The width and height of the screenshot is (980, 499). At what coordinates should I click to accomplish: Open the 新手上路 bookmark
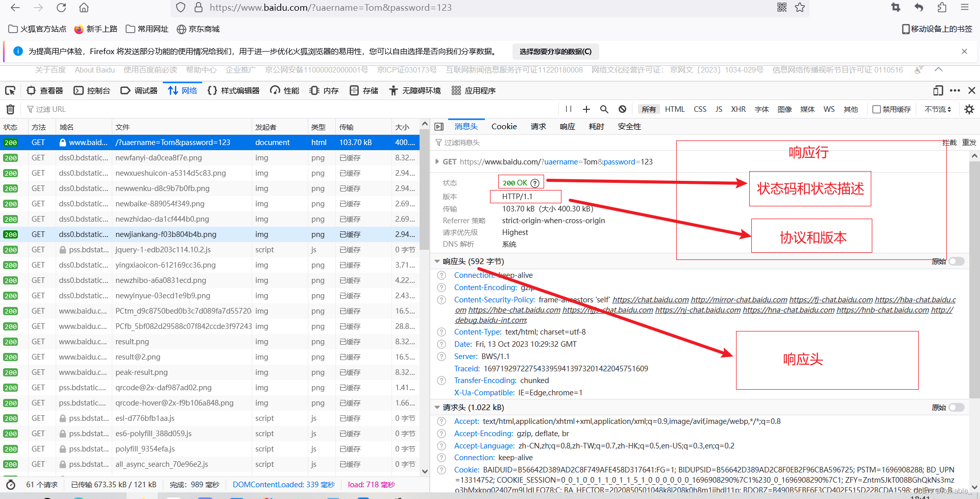point(96,29)
